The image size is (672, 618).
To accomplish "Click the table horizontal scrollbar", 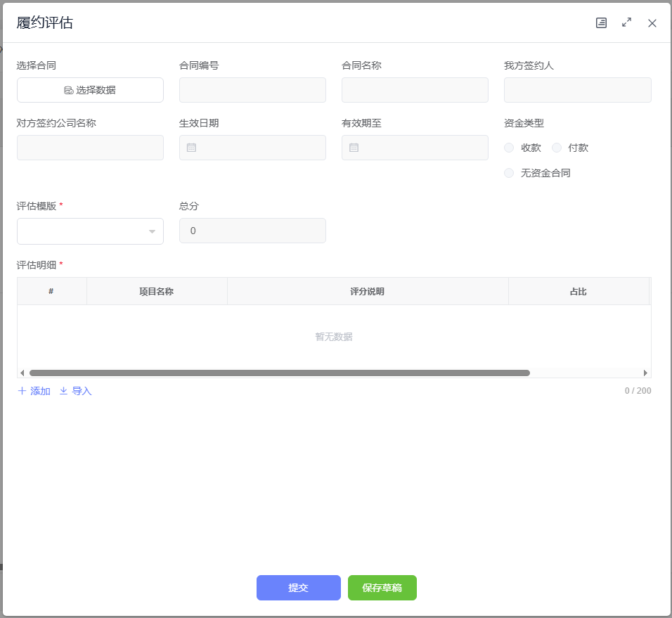I will coord(279,373).
